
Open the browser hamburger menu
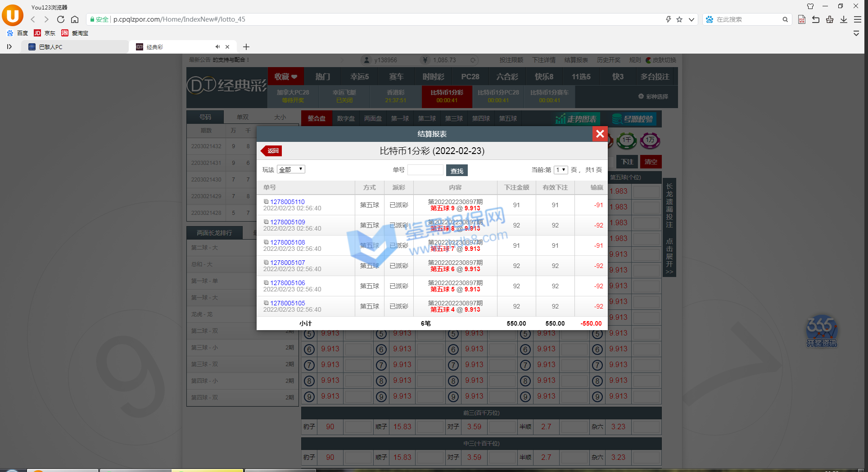(x=858, y=19)
